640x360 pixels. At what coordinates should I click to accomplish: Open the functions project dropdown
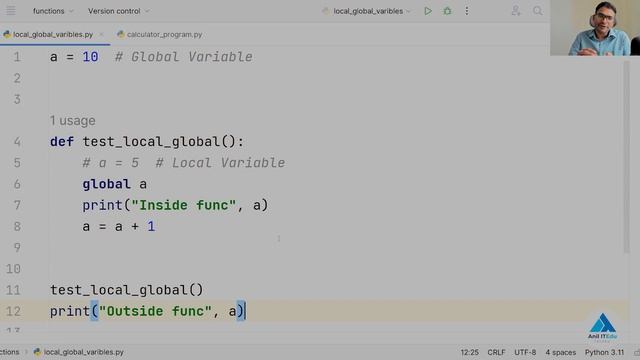tap(53, 11)
